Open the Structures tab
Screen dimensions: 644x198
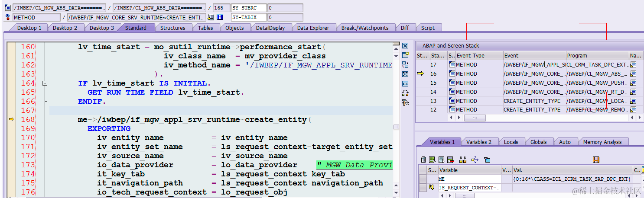(x=173, y=28)
